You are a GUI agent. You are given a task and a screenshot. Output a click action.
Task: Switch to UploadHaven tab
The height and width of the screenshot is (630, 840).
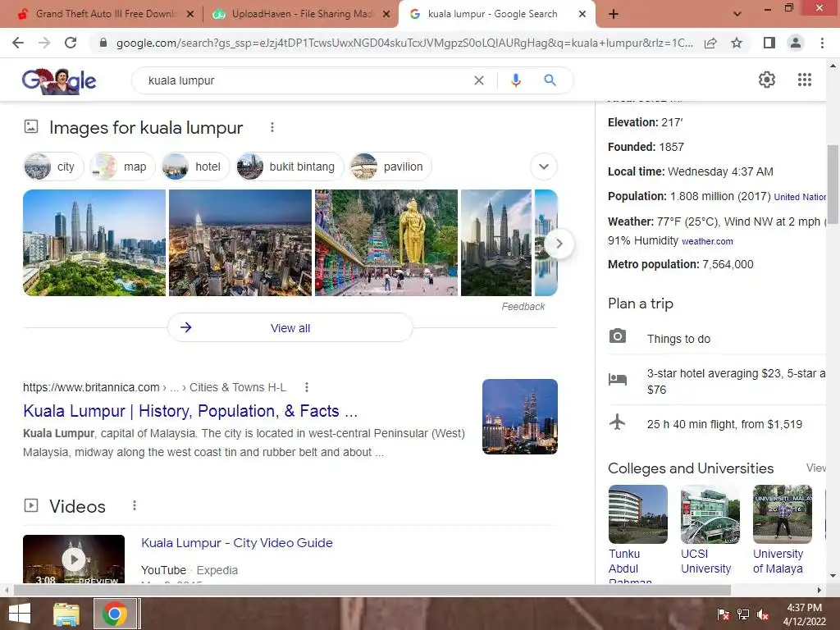(x=300, y=14)
